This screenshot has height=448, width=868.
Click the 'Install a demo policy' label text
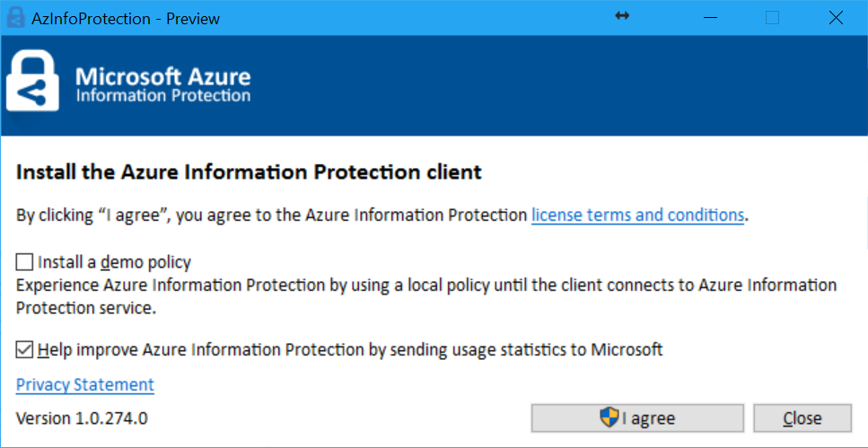click(114, 262)
